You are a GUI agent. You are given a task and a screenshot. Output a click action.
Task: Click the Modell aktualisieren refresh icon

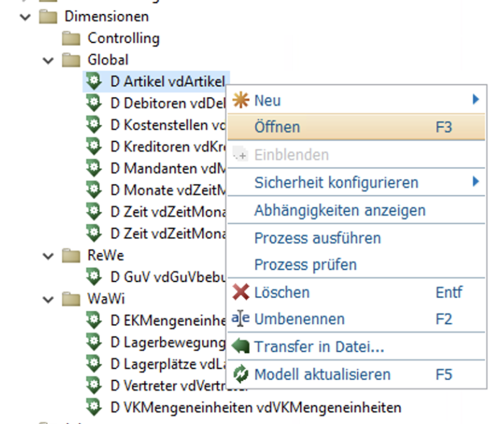click(241, 374)
